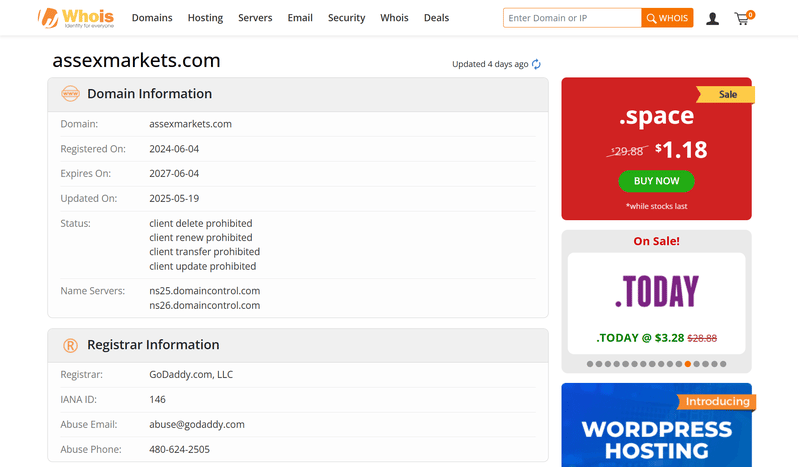Click the R icon in Registrar Information

70,346
